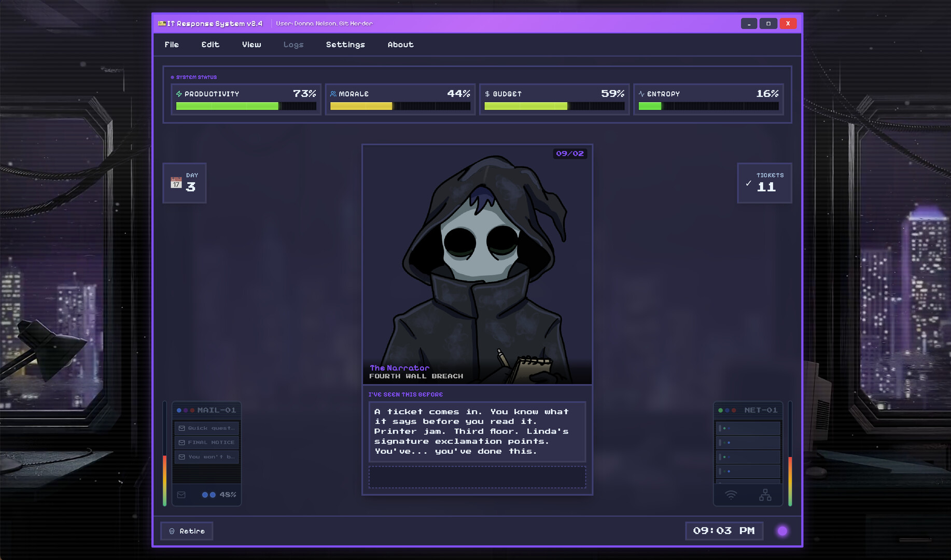Click the Day 3 counter panel
Screen dimensions: 951x560
[185, 183]
